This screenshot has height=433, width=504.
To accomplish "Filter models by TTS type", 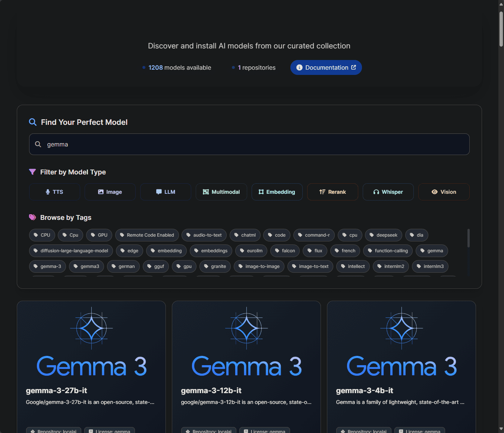I will (54, 192).
